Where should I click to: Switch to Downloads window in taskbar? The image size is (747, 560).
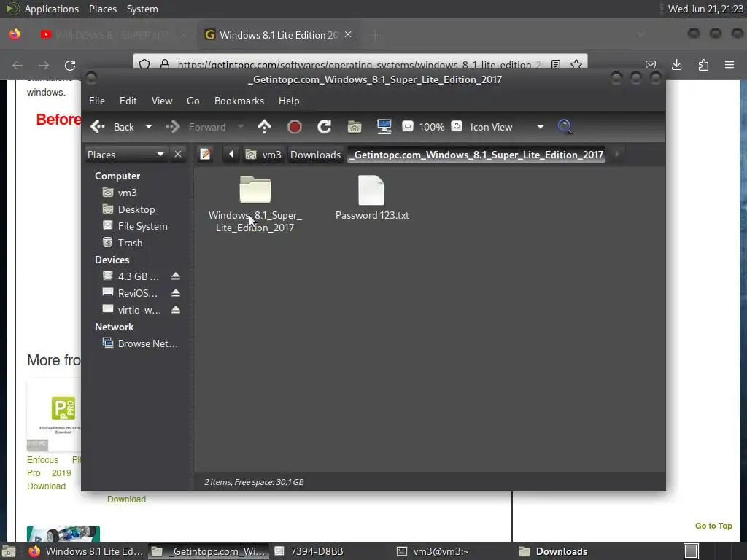pyautogui.click(x=554, y=551)
